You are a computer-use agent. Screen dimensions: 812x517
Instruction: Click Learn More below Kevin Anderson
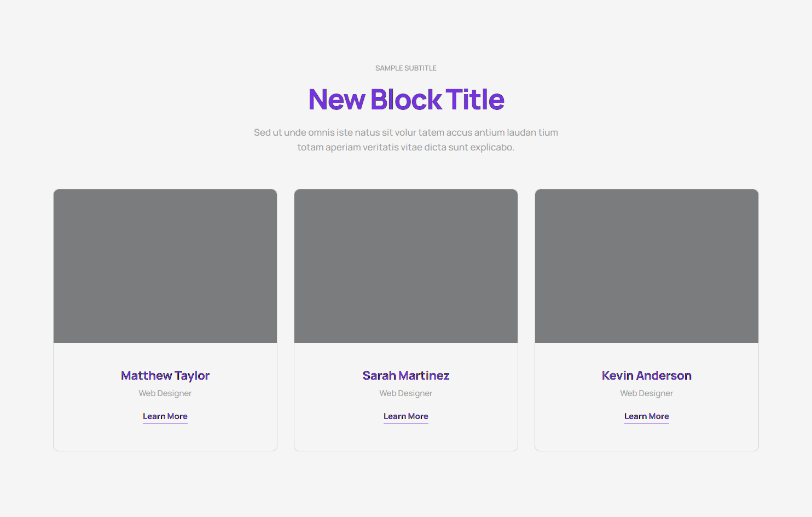[647, 416]
